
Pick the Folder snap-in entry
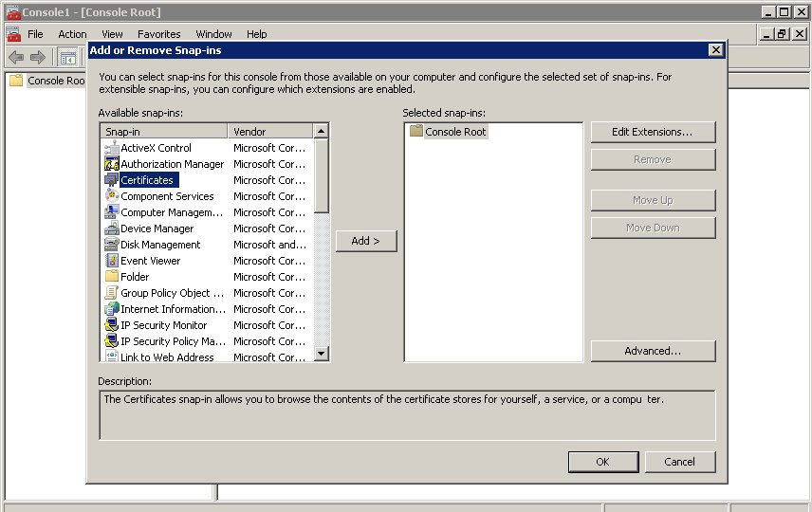click(135, 277)
